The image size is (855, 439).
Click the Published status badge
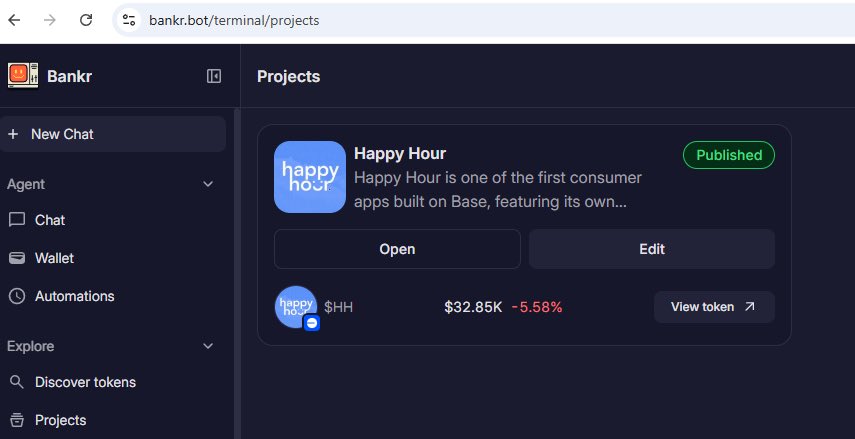point(728,155)
